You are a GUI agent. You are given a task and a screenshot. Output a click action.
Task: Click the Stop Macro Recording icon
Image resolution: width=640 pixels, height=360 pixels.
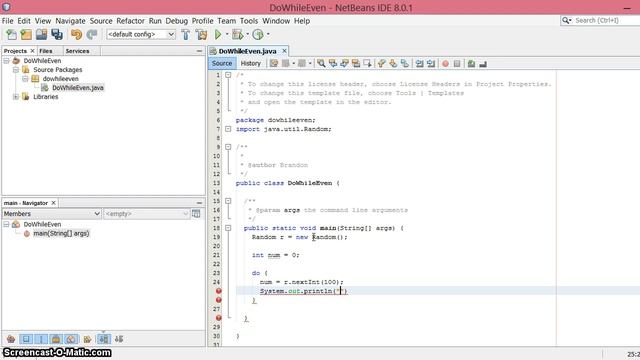coord(457,64)
